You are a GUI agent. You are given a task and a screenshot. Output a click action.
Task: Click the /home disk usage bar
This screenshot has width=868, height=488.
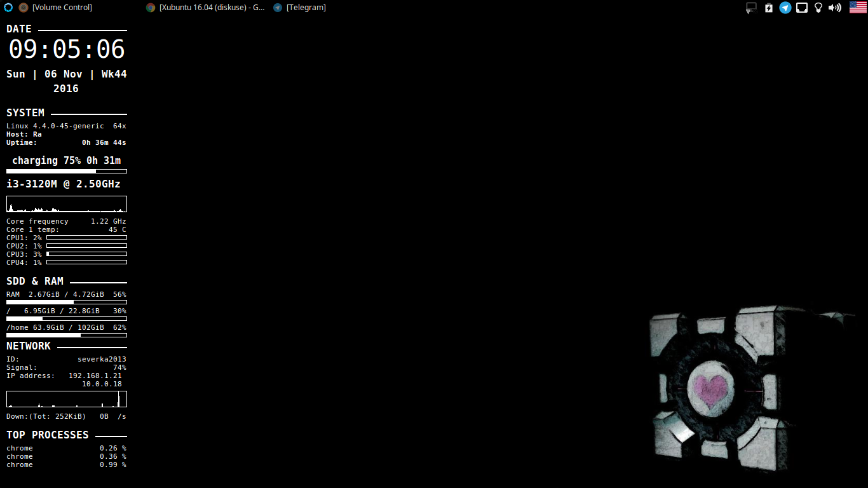[67, 335]
